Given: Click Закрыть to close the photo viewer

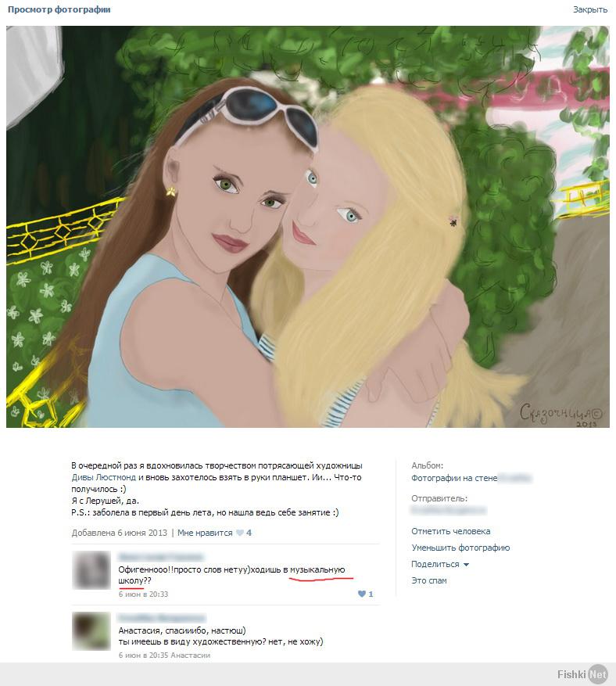Looking at the screenshot, I should point(590,9).
